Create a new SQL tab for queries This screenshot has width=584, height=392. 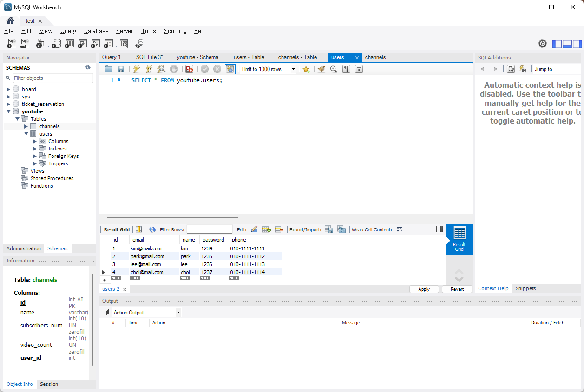point(12,44)
